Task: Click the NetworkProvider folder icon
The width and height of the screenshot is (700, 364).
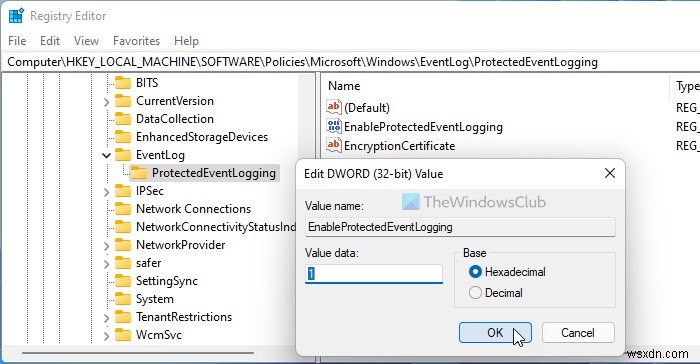Action: pyautogui.click(x=123, y=245)
